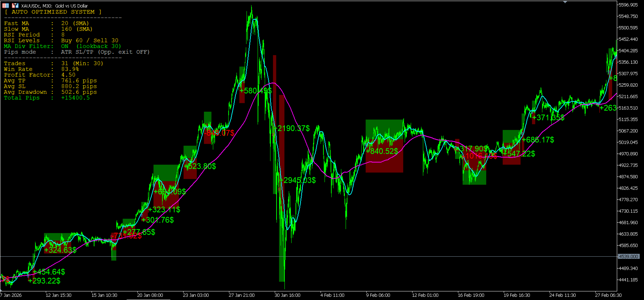Screen dimensions: 644x300
Task: Click the chart icon beside the XAUUSDc title
Action: tap(15, 6)
